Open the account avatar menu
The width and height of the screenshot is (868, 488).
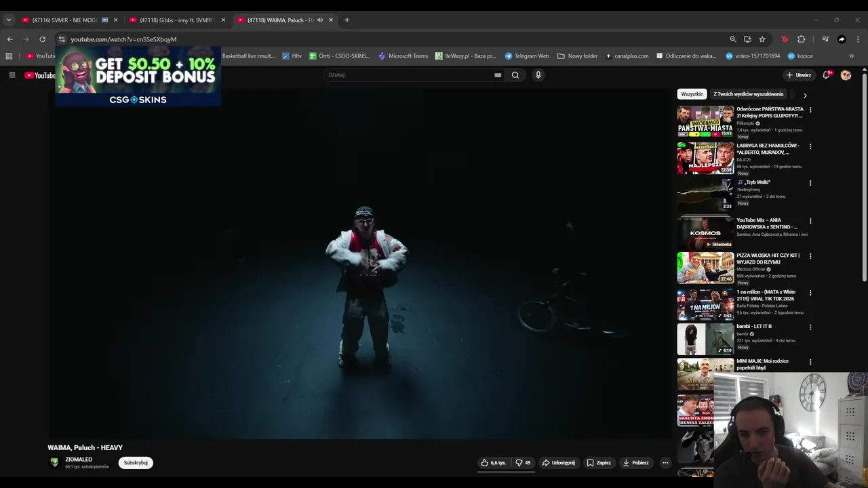click(x=846, y=75)
